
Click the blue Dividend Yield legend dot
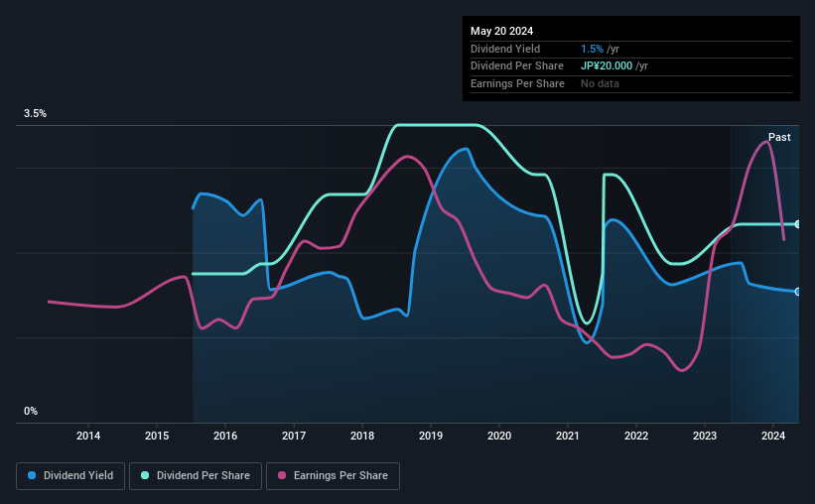coord(32,475)
